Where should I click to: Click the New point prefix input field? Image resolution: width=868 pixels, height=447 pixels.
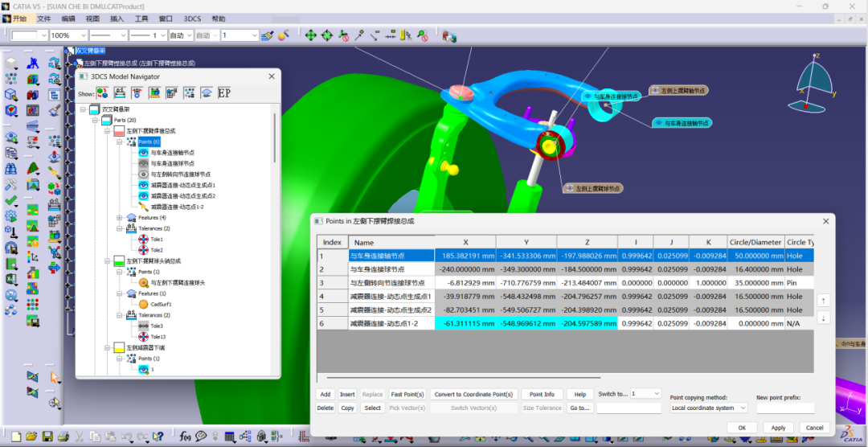[x=785, y=408]
